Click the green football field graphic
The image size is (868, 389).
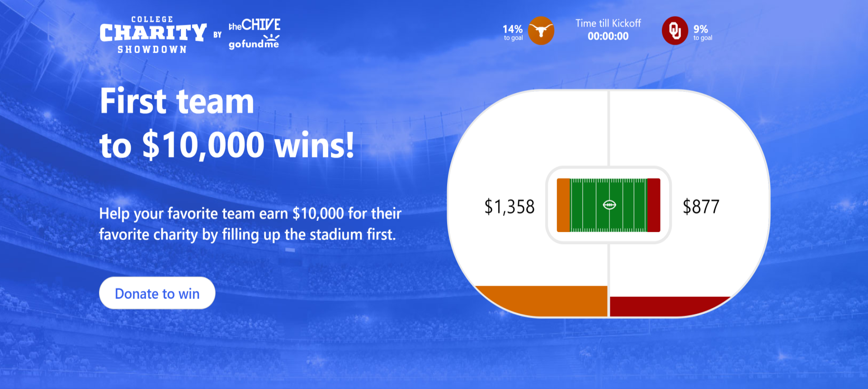coord(609,205)
